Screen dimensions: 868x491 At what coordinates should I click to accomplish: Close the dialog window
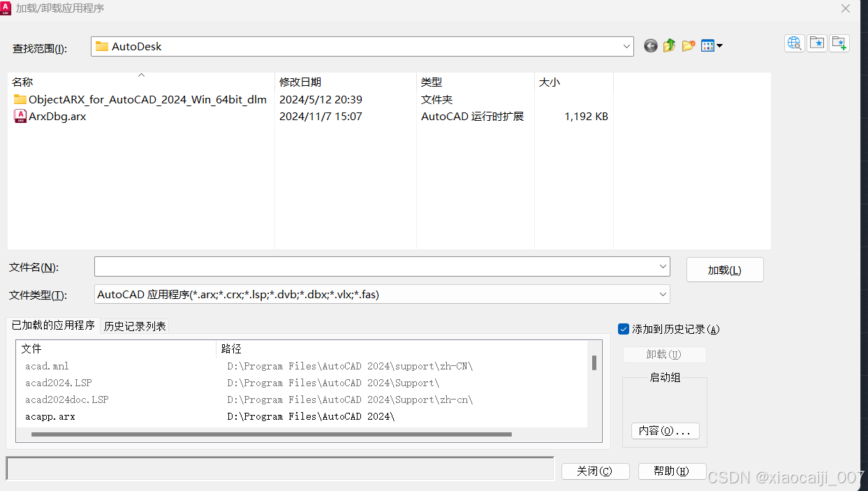pyautogui.click(x=846, y=9)
